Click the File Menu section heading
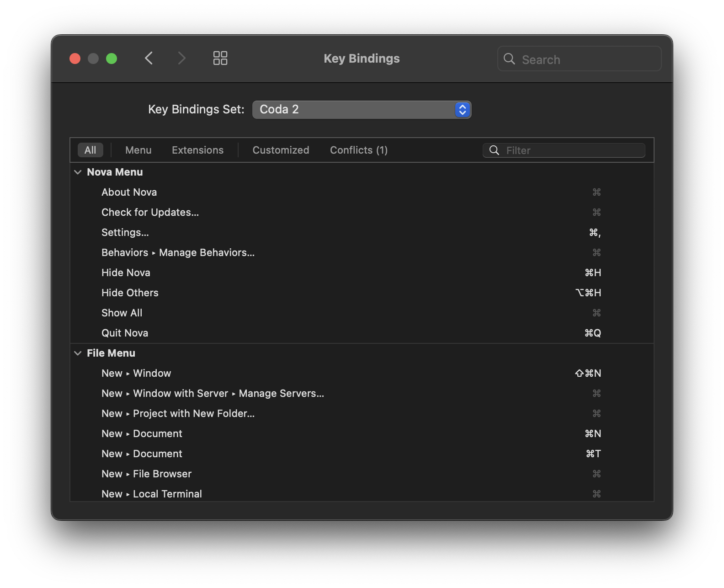 111,353
